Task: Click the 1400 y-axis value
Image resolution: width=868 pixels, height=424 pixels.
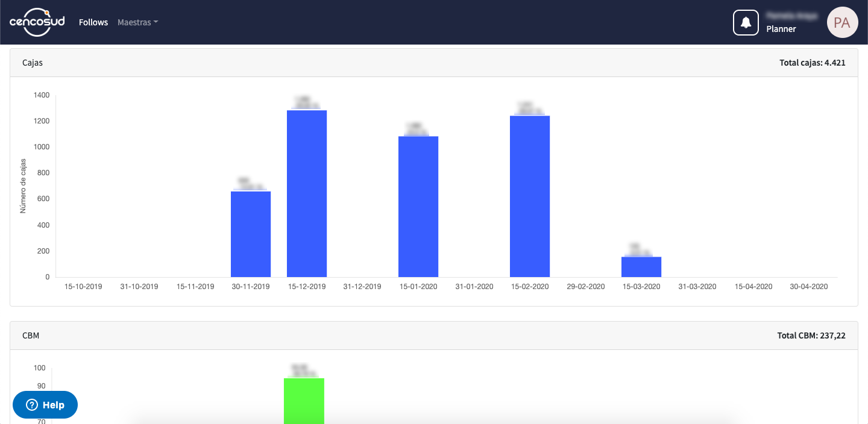Action: point(42,95)
